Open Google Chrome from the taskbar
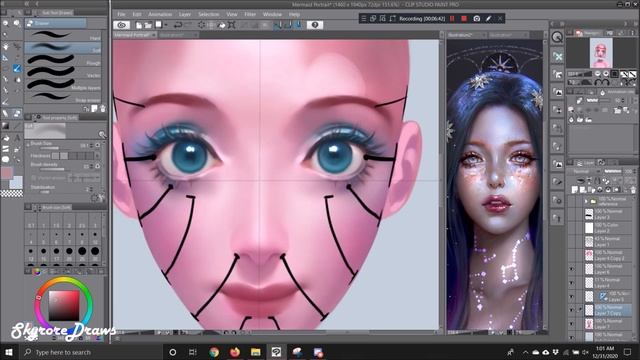This screenshot has height=360, width=640. point(214,352)
